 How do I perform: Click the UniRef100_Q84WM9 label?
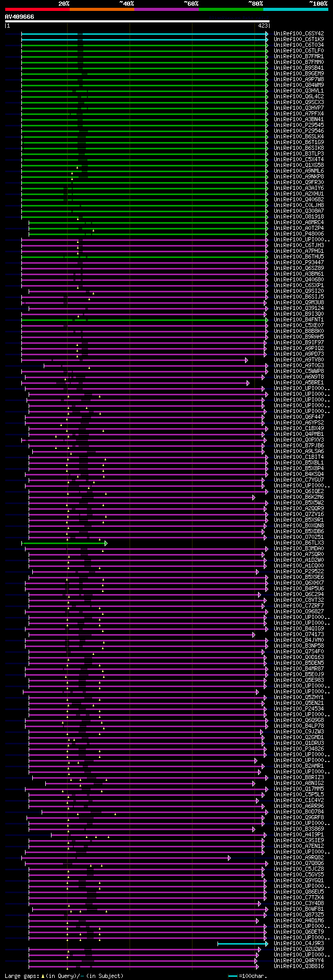coord(299,85)
